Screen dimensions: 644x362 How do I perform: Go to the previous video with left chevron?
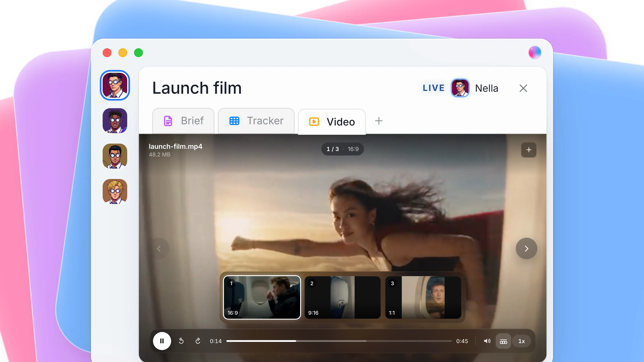tap(159, 249)
